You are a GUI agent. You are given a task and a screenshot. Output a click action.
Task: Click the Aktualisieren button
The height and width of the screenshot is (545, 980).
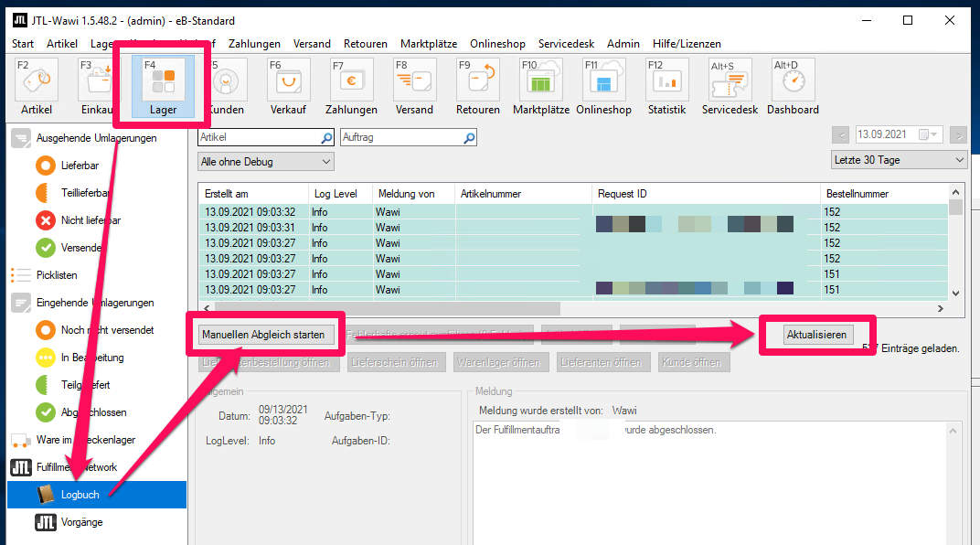(x=816, y=335)
